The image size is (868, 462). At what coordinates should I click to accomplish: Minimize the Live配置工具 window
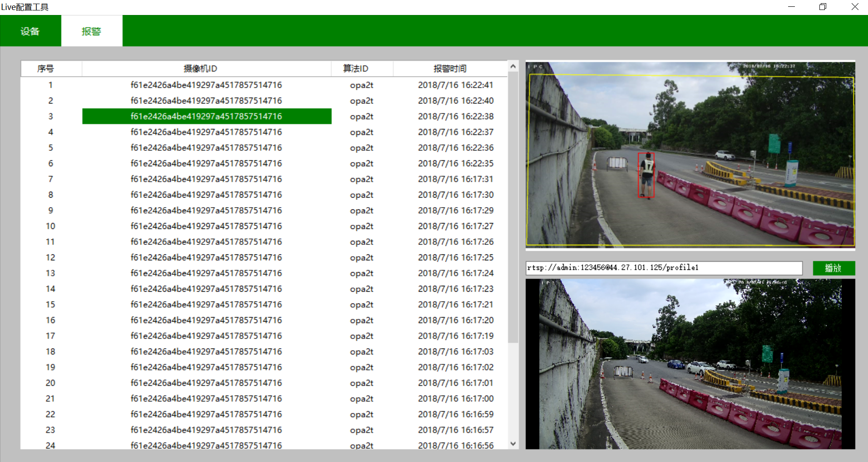[x=791, y=7]
